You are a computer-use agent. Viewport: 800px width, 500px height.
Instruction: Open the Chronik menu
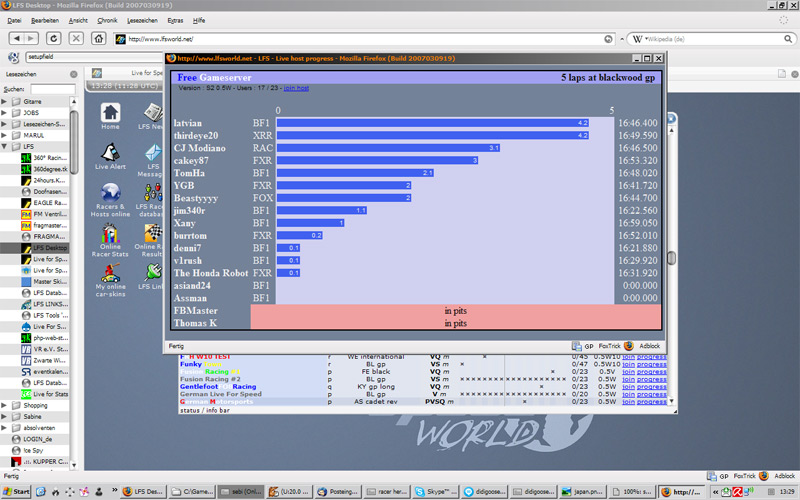pos(107,20)
